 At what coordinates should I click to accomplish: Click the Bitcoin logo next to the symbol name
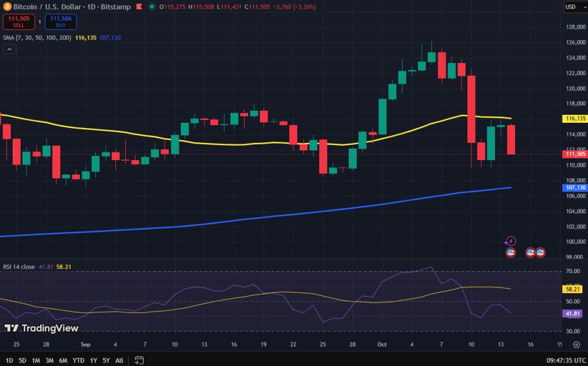(7, 7)
